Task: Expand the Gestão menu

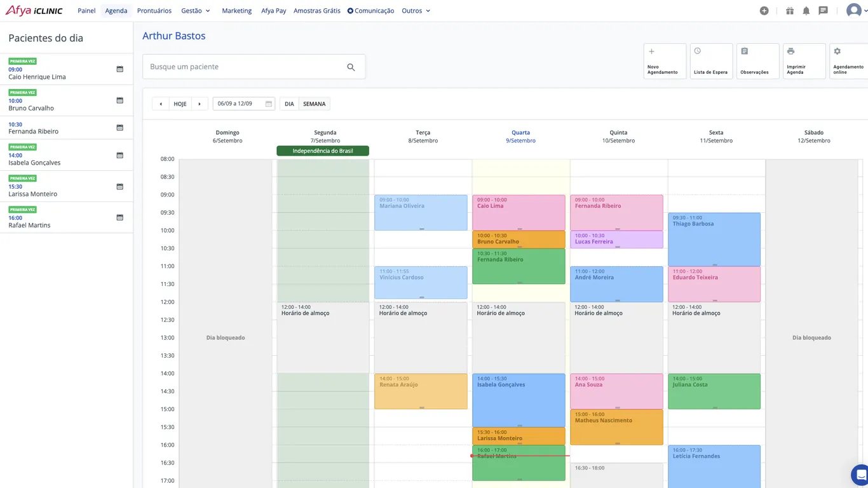Action: click(x=196, y=11)
